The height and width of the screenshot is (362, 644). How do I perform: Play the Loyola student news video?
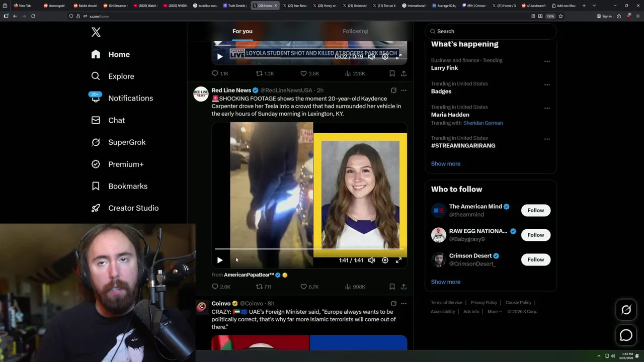220,56
